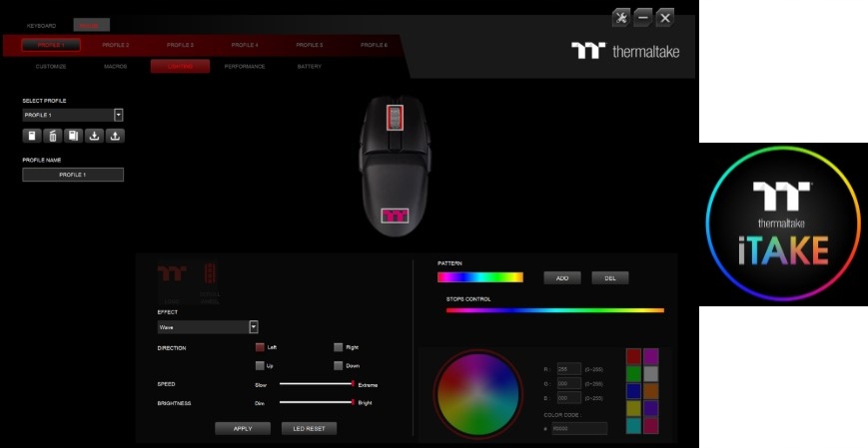Image resolution: width=868 pixels, height=448 pixels.
Task: Click the Speed slider handle
Action: 353,383
